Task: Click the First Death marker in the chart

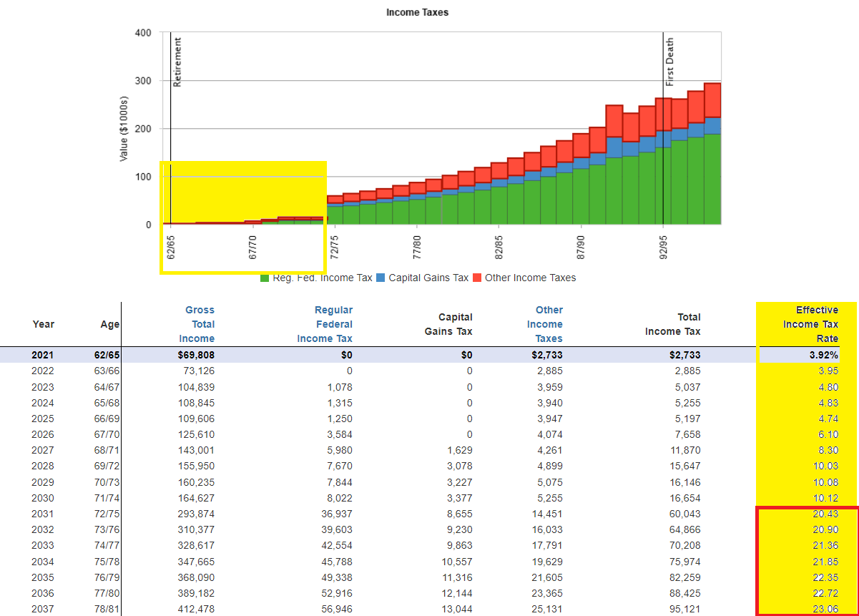Action: click(663, 143)
